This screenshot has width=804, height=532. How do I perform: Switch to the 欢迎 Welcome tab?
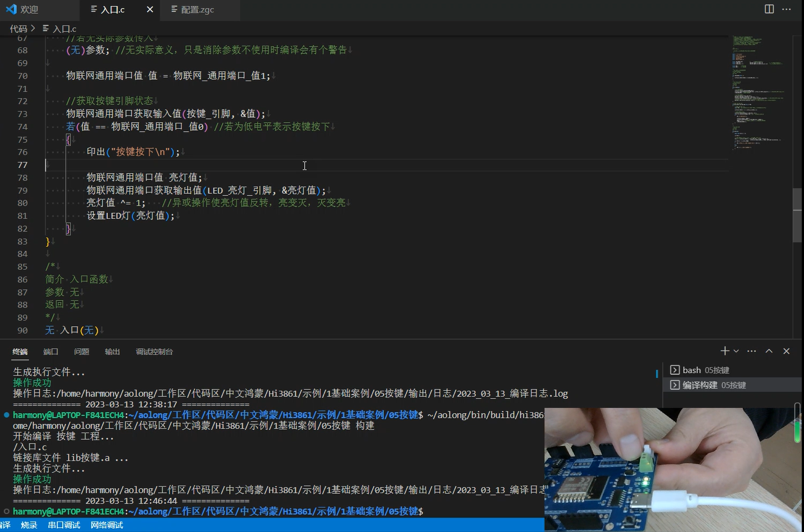click(x=29, y=9)
